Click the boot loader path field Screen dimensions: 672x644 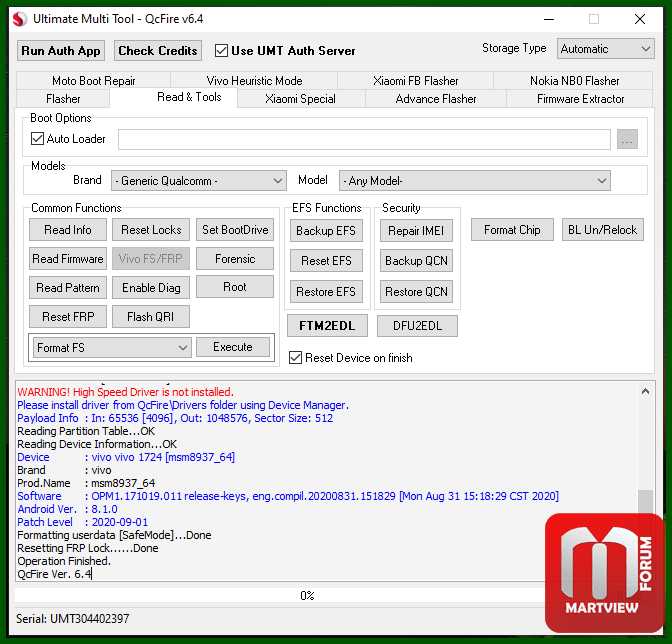pyautogui.click(x=364, y=140)
